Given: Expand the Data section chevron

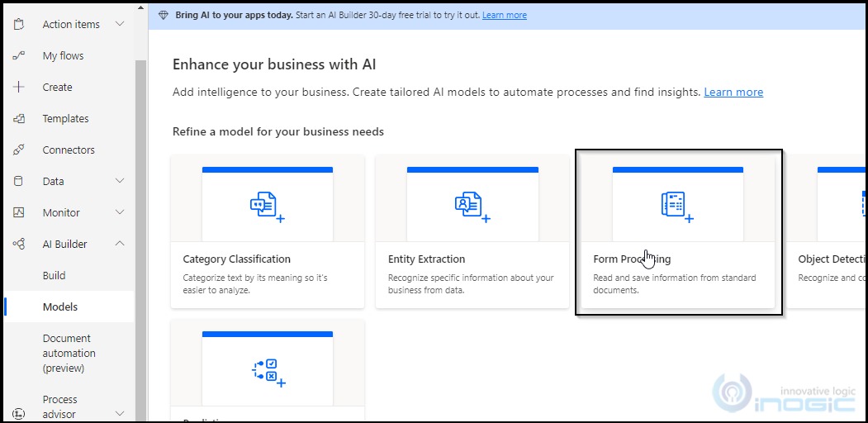Looking at the screenshot, I should click(x=120, y=182).
